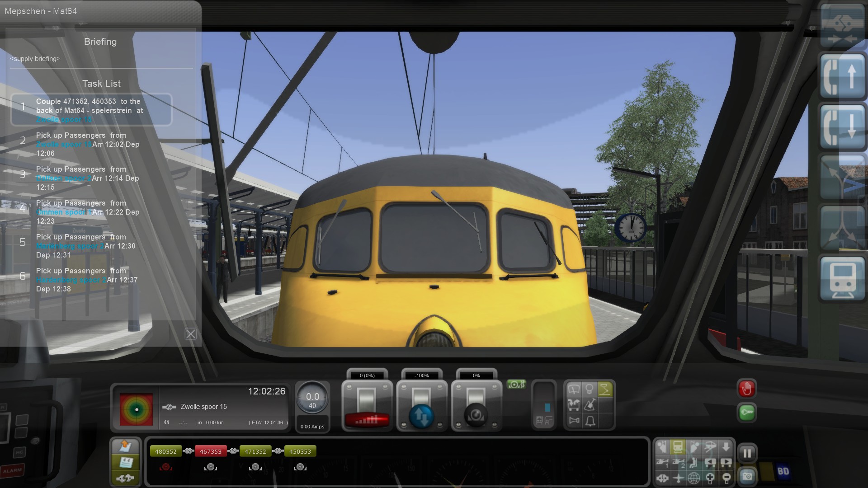
Task: Select the passenger seat view
Action: pyautogui.click(x=694, y=462)
